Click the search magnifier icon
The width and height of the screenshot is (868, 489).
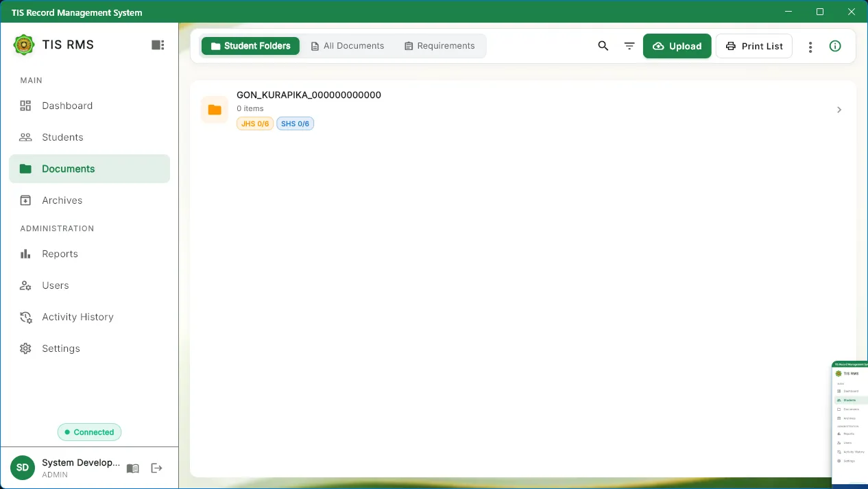603,46
